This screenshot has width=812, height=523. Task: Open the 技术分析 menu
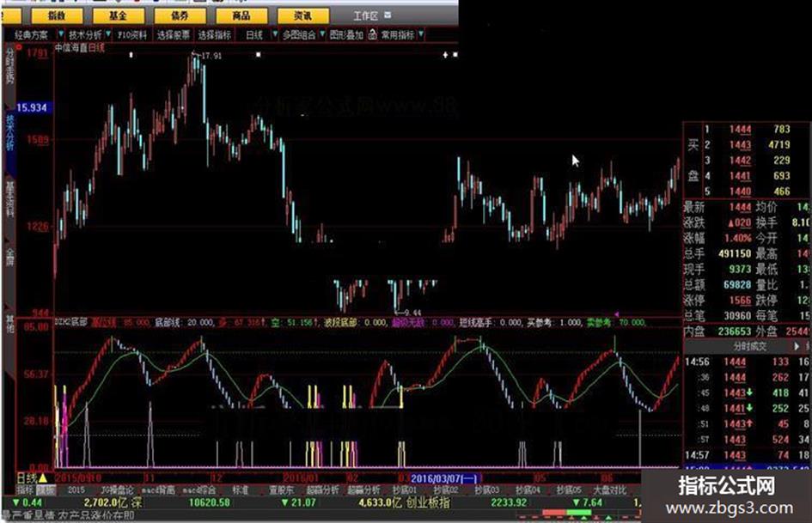85,34
